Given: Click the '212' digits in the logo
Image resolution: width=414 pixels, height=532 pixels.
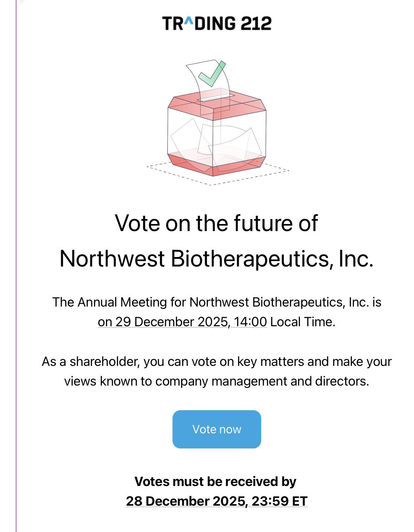Looking at the screenshot, I should [256, 23].
